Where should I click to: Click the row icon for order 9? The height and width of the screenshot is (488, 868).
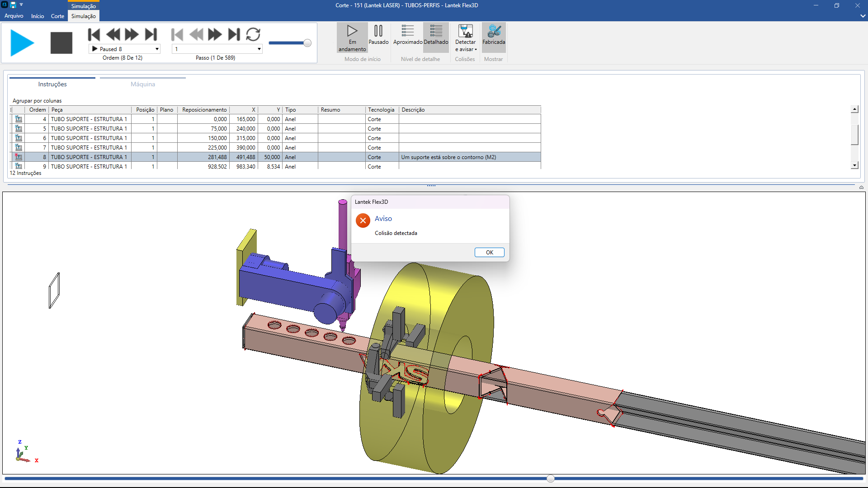click(19, 166)
